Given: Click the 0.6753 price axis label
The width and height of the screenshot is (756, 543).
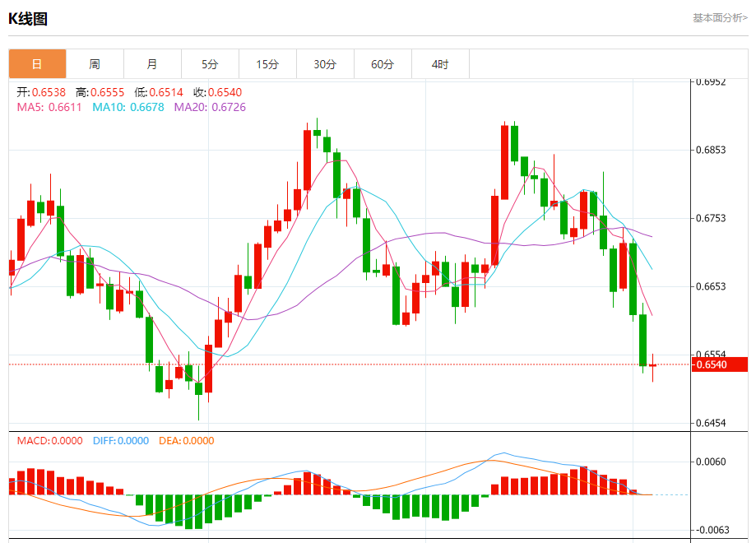Looking at the screenshot, I should 711,219.
